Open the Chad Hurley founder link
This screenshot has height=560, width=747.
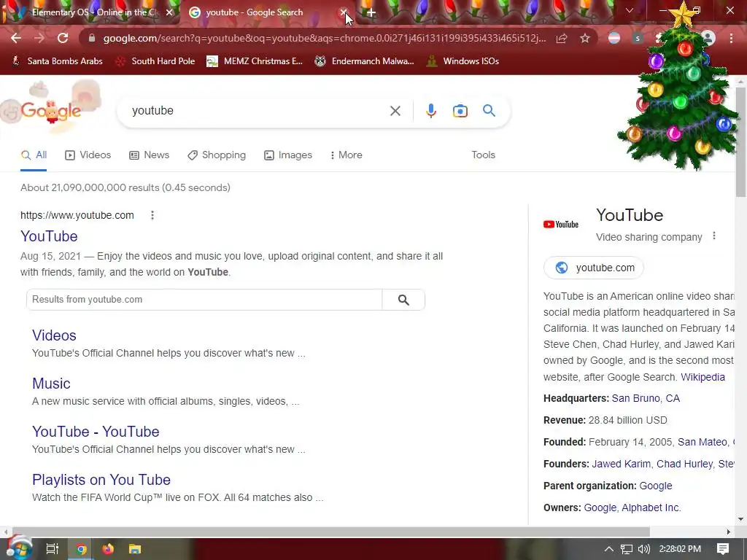click(684, 464)
